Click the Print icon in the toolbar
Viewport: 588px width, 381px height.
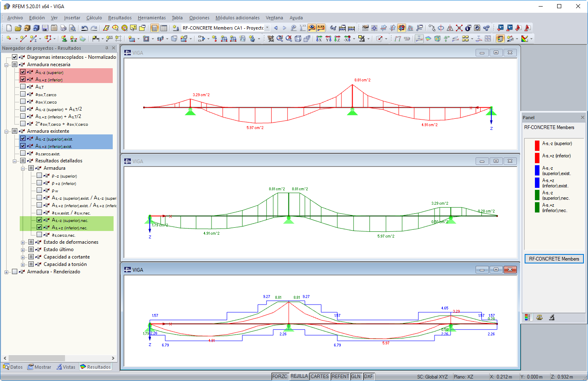[63, 28]
